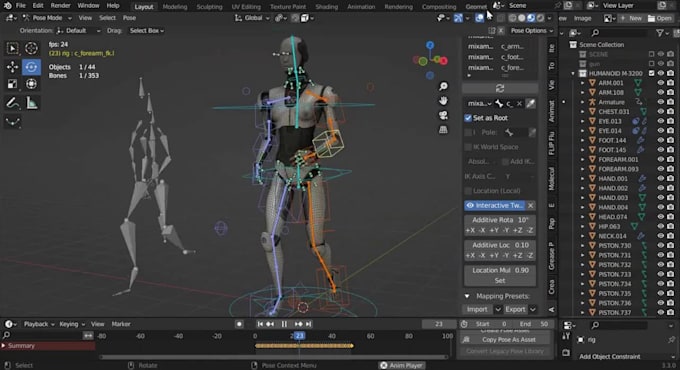Select the Cursor tool
Screen dimensions: 680x370
(x=31, y=48)
